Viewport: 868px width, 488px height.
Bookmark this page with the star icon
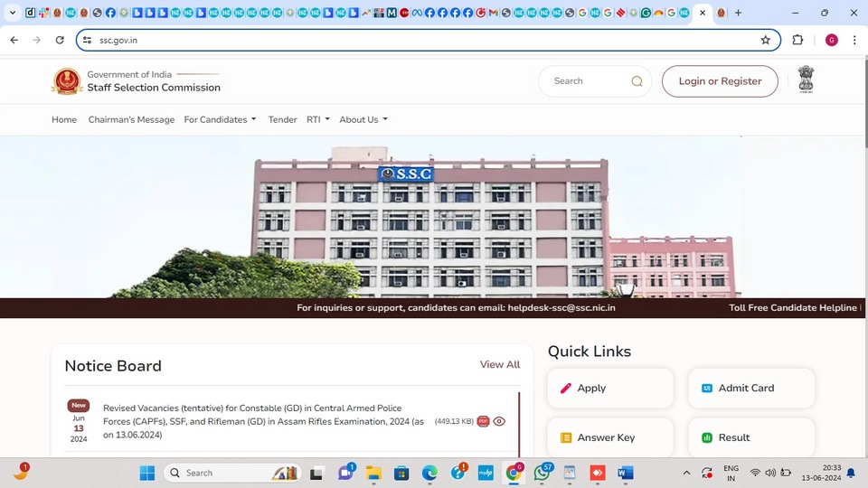click(766, 40)
